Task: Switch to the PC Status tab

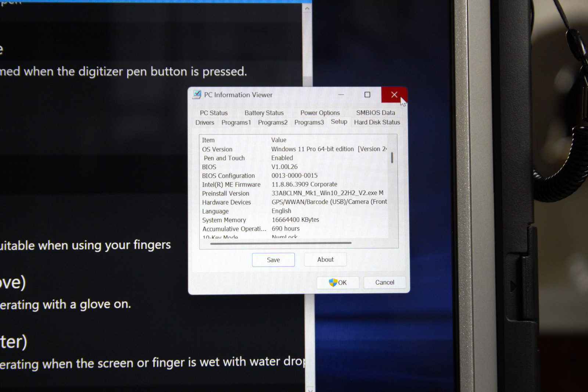Action: click(x=214, y=113)
